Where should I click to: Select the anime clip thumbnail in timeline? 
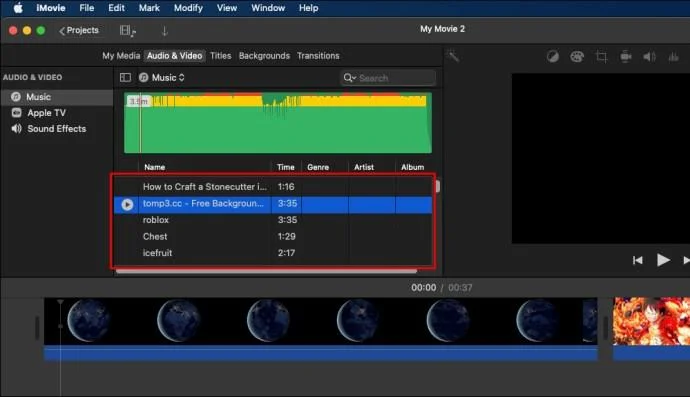(x=651, y=321)
